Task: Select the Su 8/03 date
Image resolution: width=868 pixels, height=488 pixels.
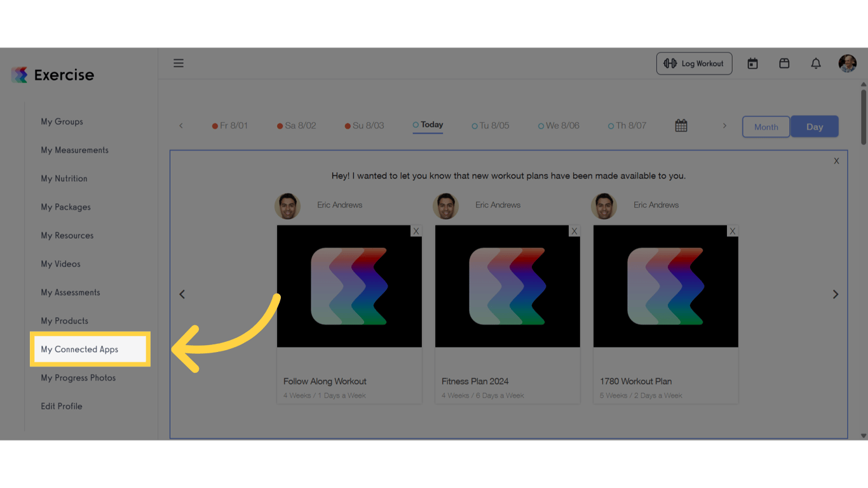Action: (364, 125)
